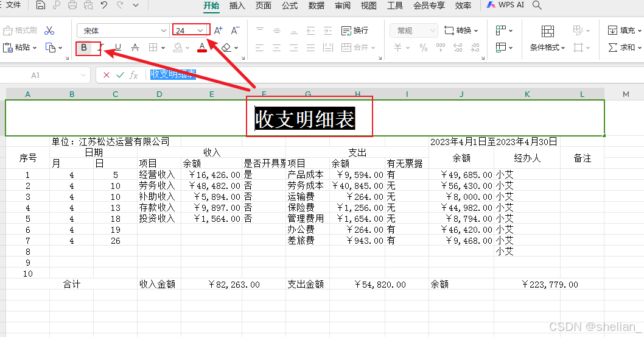
Task: Toggle Underline formatting
Action: click(118, 48)
